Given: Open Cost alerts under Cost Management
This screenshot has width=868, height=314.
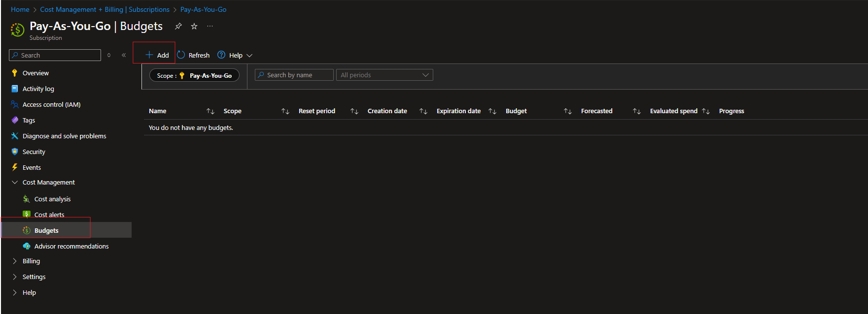Looking at the screenshot, I should pos(49,215).
